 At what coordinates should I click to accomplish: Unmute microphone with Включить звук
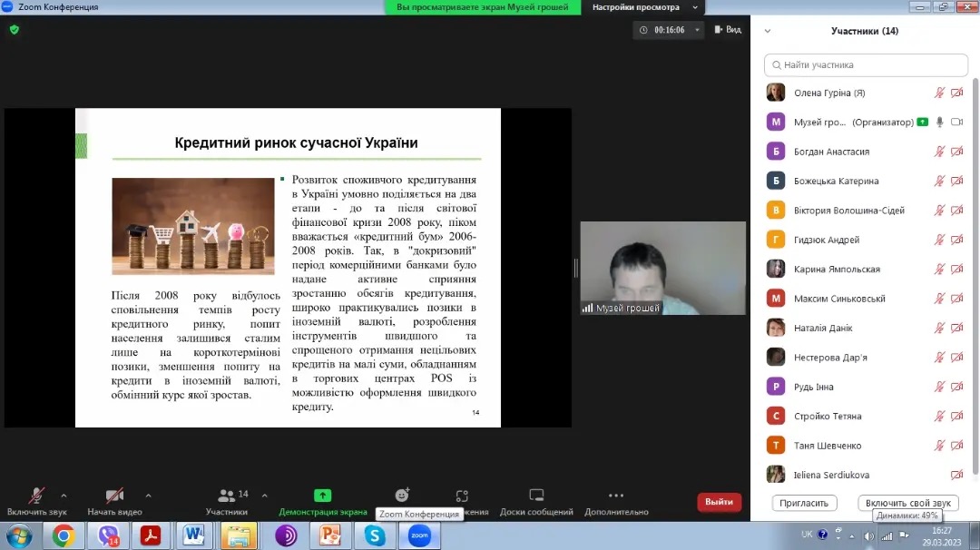click(x=36, y=496)
